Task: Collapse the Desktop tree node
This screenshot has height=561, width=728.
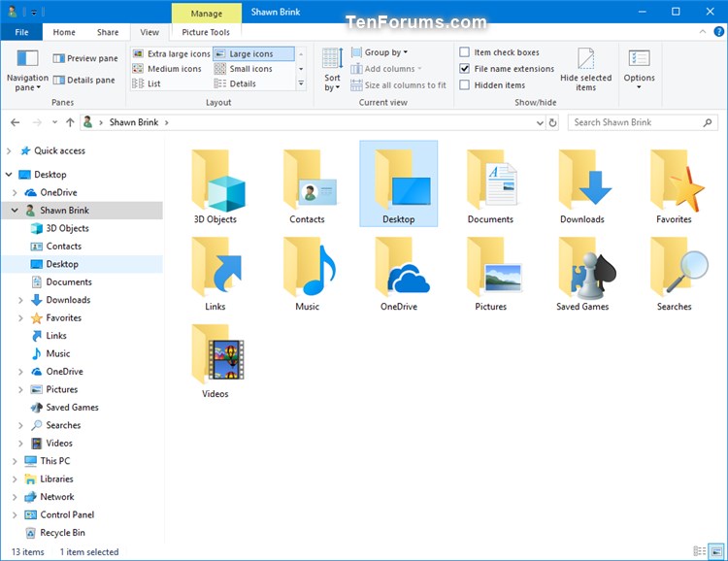Action: click(x=9, y=175)
